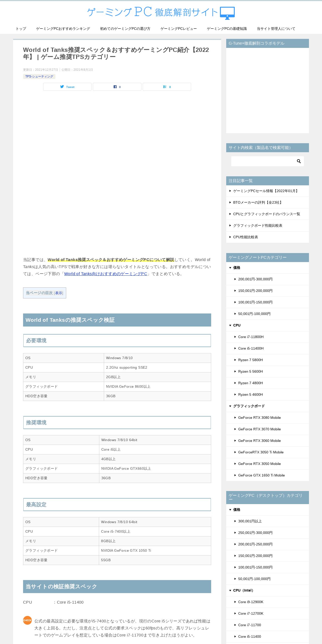The height and width of the screenshot is (644, 322).
Task: Open ゲーミングPCの基礎知識 menu
Action: [227, 29]
